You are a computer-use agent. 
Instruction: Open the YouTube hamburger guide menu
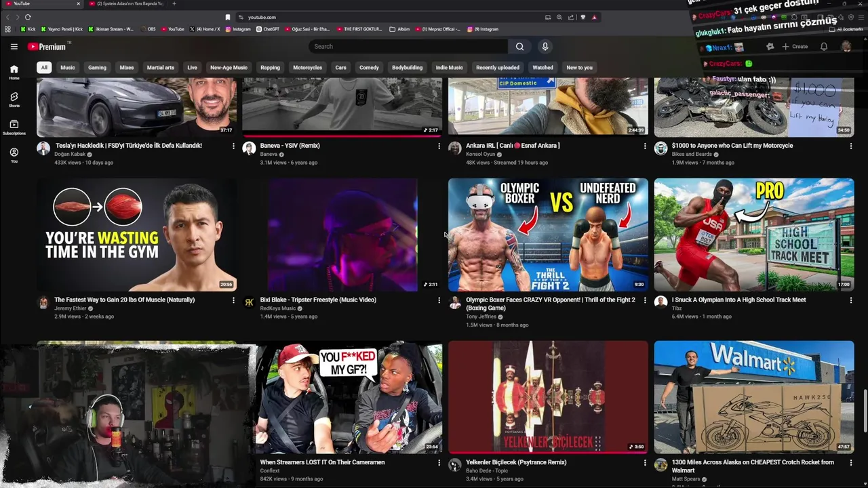click(x=14, y=47)
